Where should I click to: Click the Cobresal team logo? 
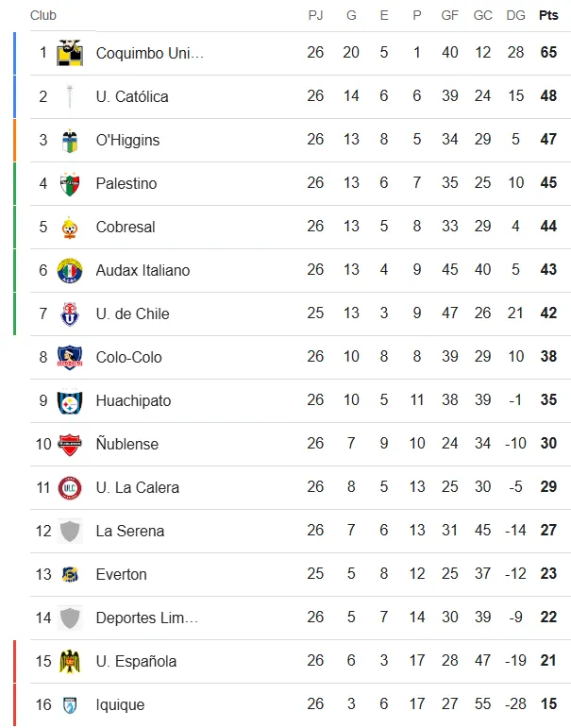tap(70, 227)
